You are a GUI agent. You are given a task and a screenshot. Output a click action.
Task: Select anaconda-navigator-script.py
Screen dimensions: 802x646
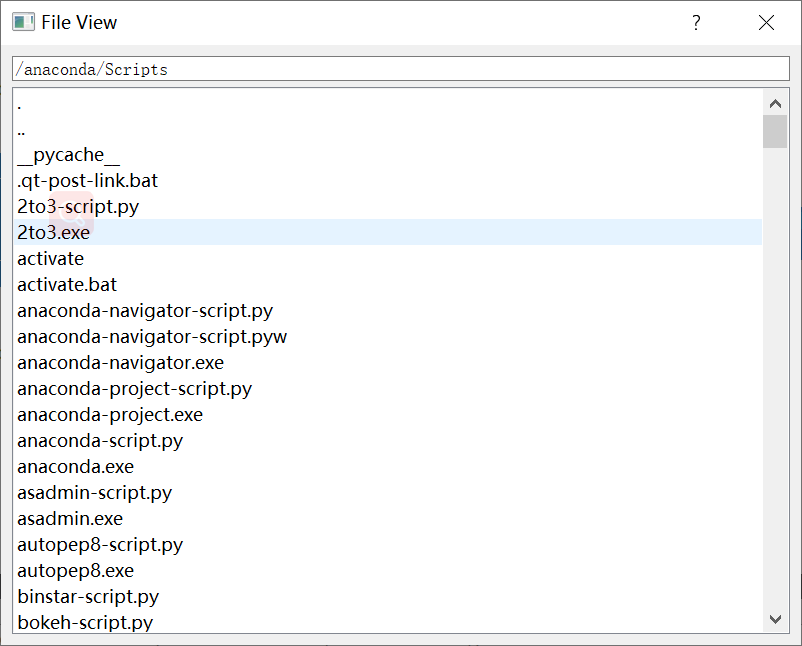[388, 310]
